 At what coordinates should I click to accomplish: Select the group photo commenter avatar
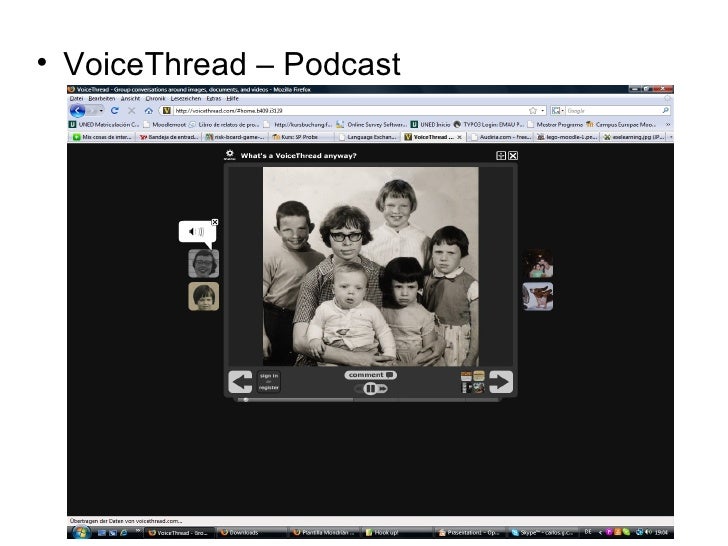(x=538, y=264)
